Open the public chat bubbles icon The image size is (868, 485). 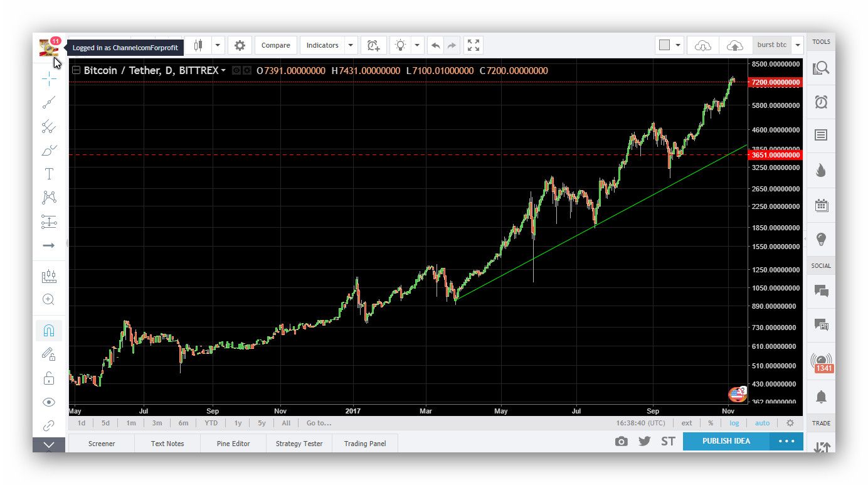click(x=821, y=290)
